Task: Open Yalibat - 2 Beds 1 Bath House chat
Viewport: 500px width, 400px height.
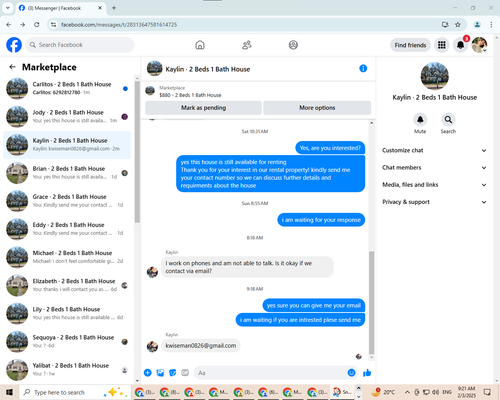Action: pos(67,369)
